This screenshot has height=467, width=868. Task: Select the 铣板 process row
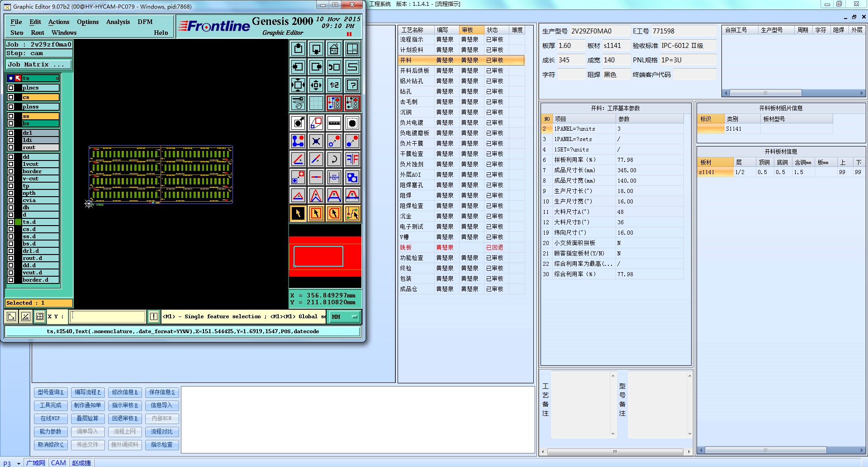pyautogui.click(x=461, y=247)
